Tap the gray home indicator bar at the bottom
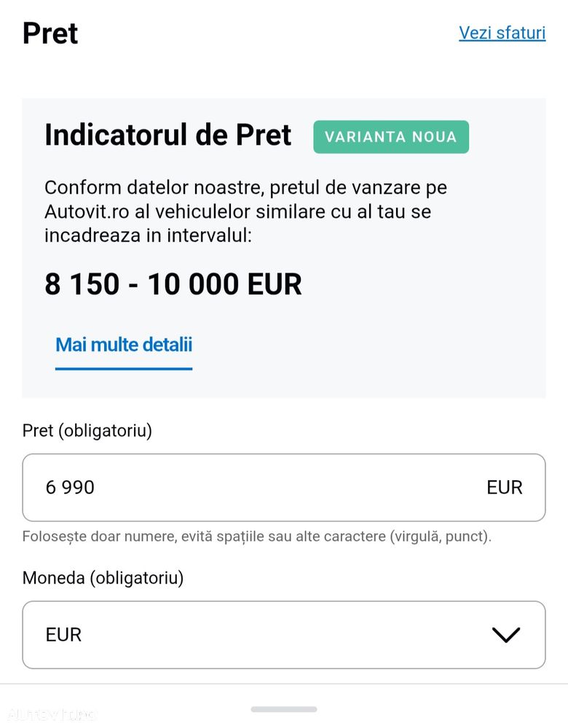The width and height of the screenshot is (568, 728). 284,709
